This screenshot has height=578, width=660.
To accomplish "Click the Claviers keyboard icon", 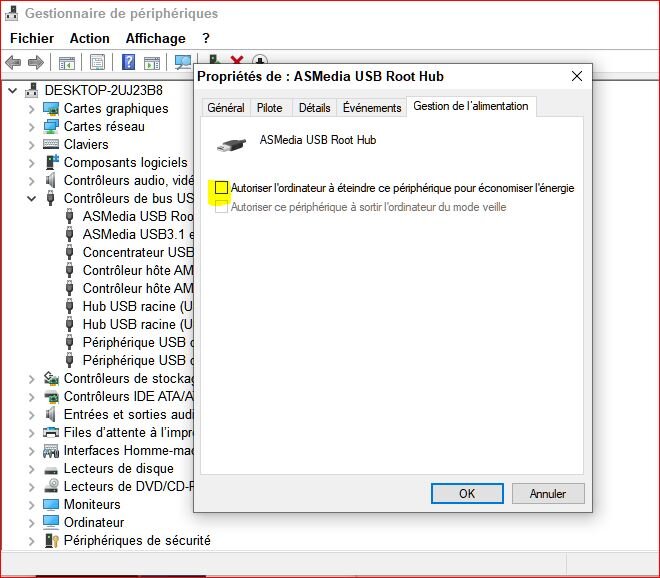I will [51, 144].
